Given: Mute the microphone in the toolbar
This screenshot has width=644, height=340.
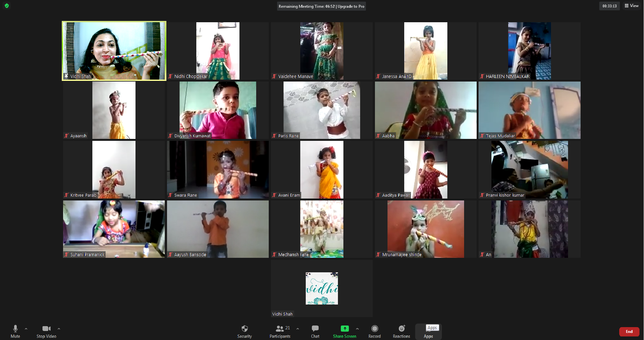Looking at the screenshot, I should pos(15,331).
